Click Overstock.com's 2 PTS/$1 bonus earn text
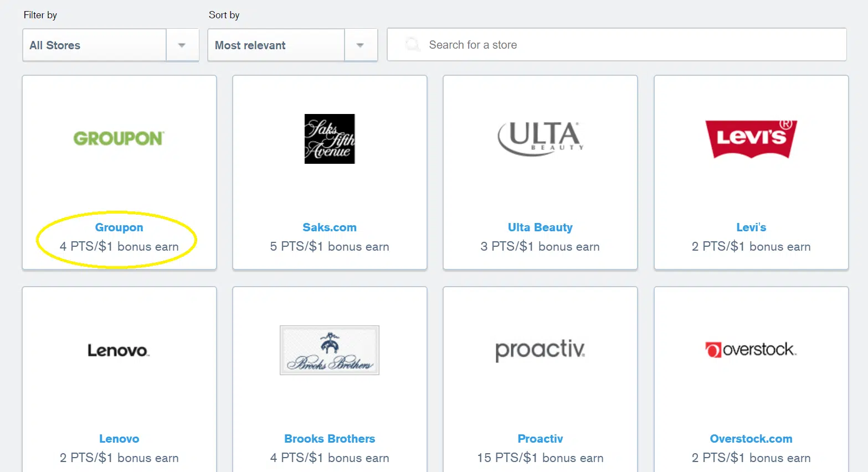 coord(751,458)
